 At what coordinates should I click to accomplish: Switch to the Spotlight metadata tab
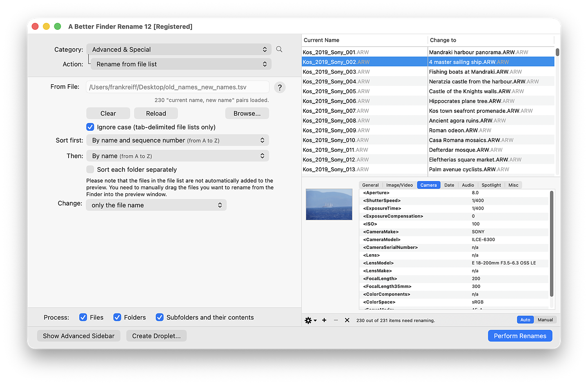[491, 185]
